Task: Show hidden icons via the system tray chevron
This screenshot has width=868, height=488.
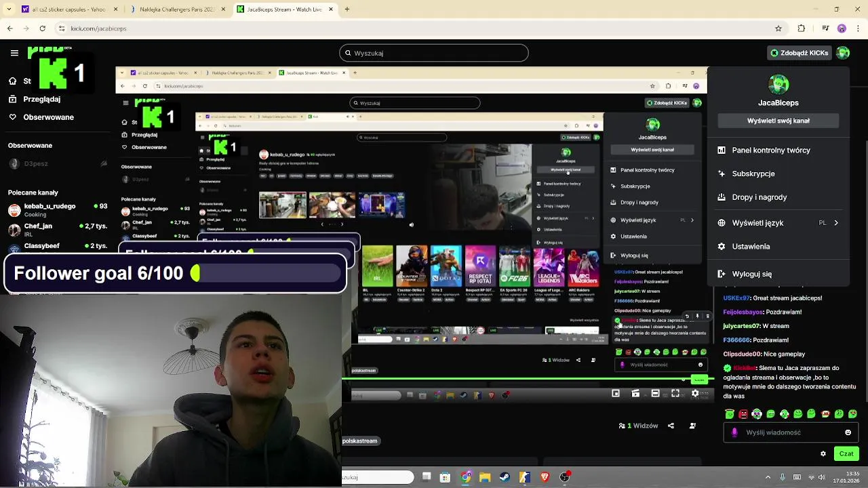Action: pyautogui.click(x=768, y=477)
